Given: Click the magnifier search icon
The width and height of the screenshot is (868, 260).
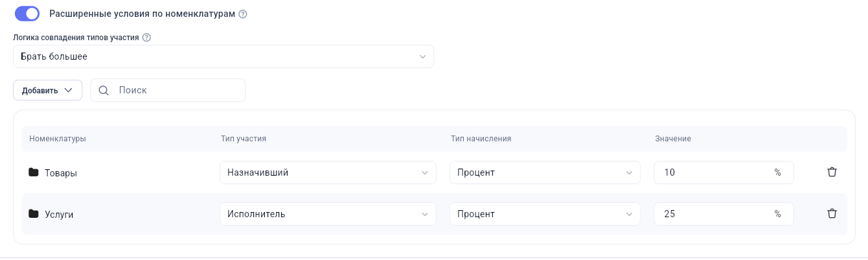Looking at the screenshot, I should (x=103, y=90).
